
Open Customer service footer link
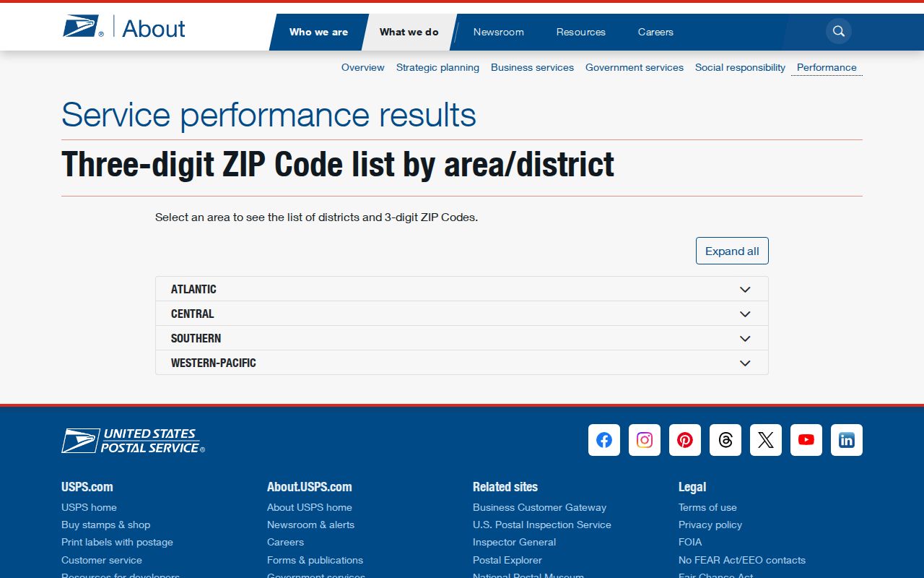click(x=102, y=560)
